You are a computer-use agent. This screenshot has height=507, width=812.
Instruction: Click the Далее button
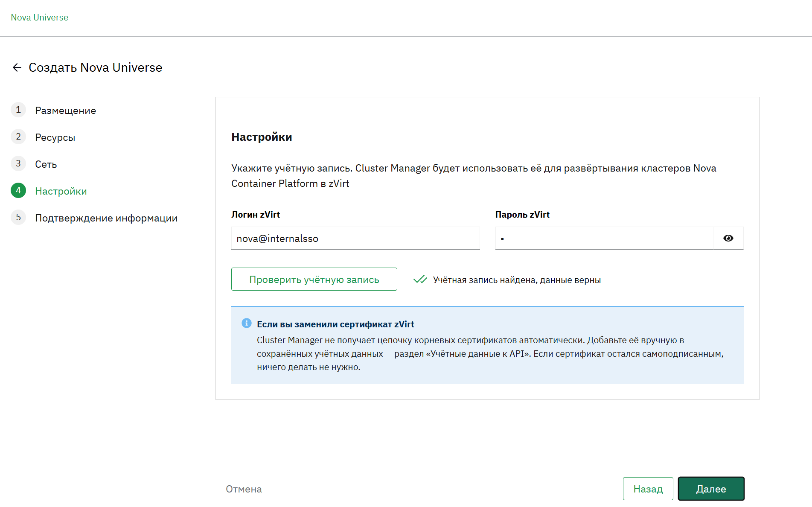711,489
